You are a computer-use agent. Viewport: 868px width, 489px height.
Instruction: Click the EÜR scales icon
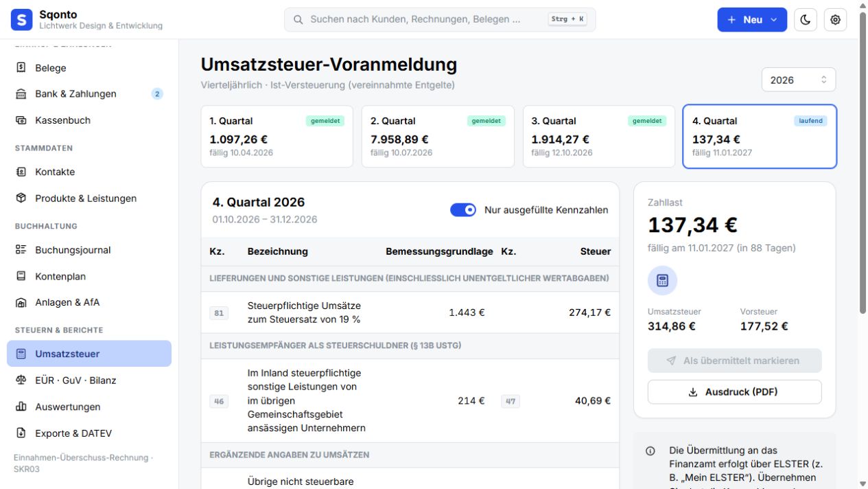tap(21, 380)
